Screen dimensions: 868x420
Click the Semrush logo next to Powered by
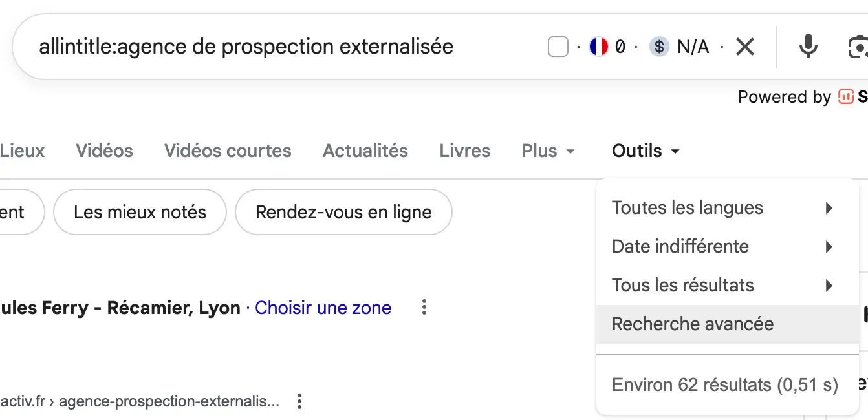[x=846, y=96]
